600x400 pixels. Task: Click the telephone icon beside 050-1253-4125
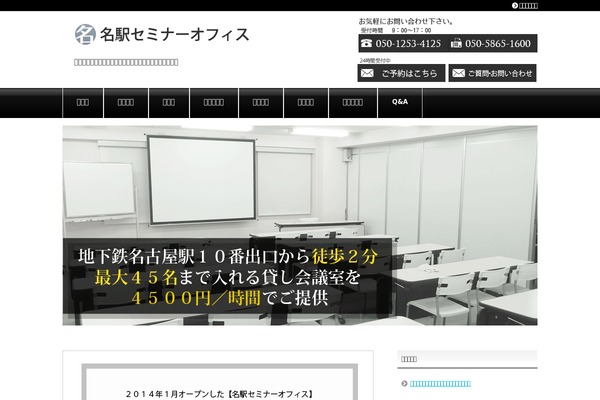(x=367, y=43)
